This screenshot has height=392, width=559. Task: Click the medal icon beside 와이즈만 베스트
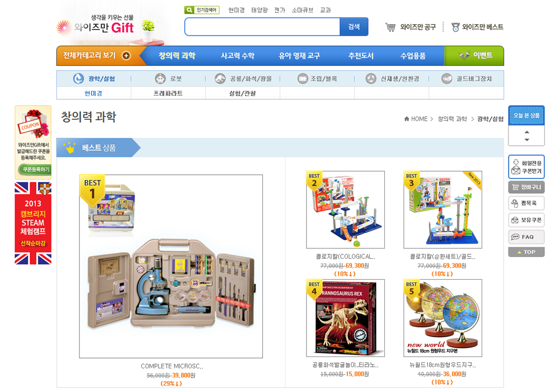[455, 27]
